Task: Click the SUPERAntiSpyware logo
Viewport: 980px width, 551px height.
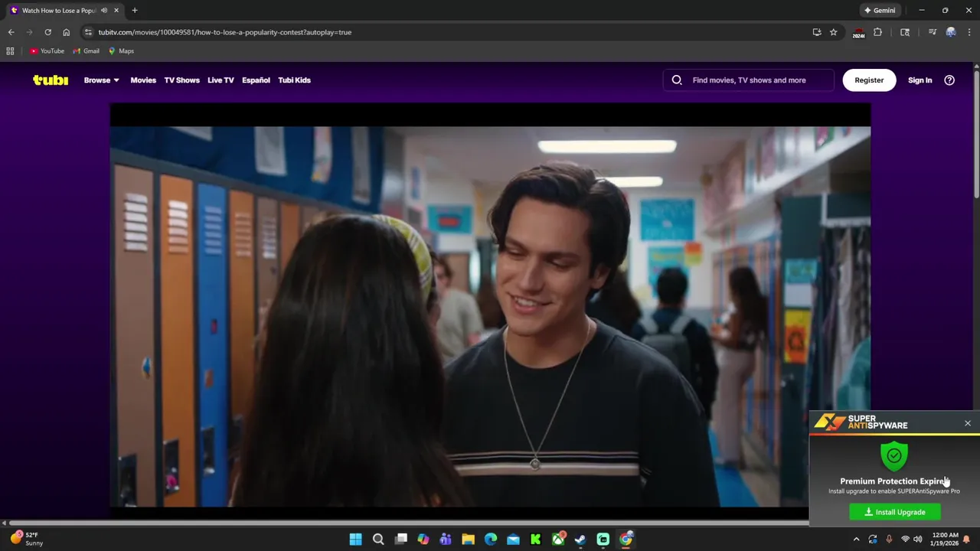Action: coord(861,422)
